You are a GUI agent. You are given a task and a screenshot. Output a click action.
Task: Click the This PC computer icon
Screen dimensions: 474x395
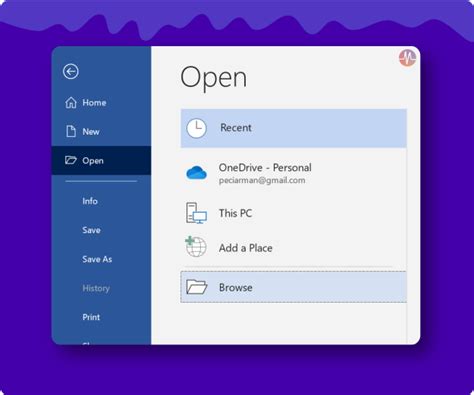(x=196, y=213)
